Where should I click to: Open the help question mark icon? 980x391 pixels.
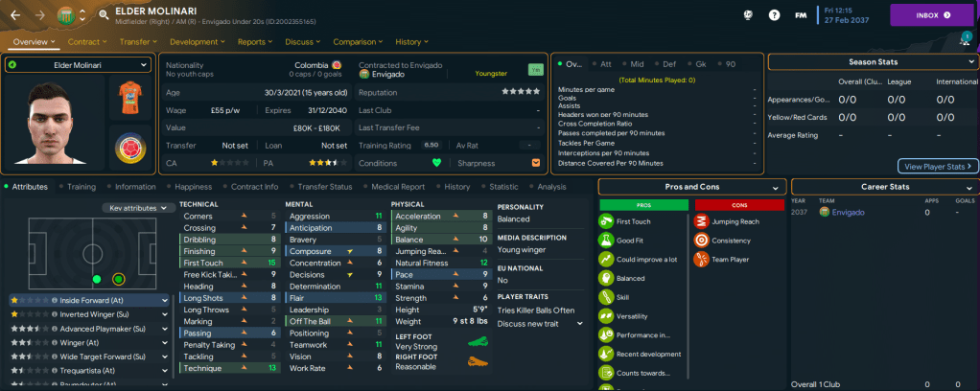[x=774, y=15]
